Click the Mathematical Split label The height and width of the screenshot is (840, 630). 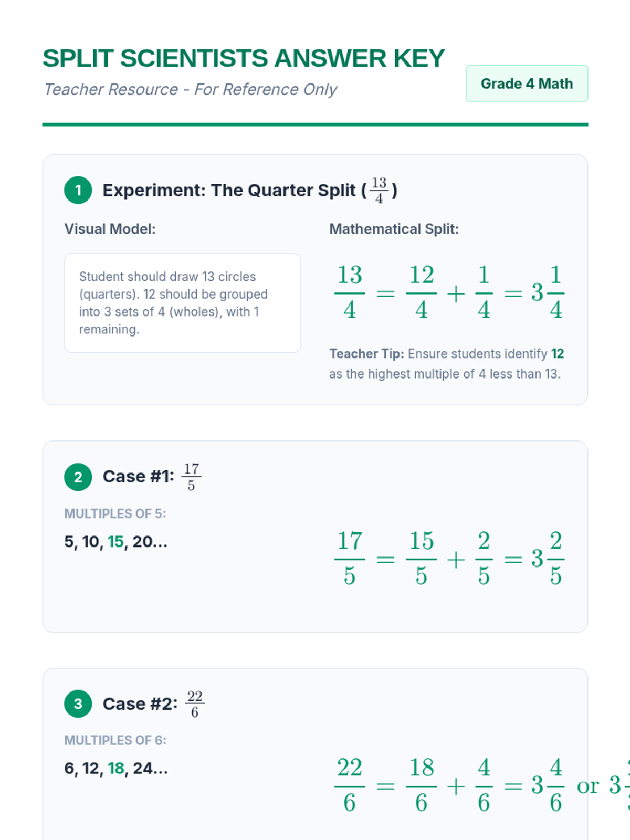[394, 229]
